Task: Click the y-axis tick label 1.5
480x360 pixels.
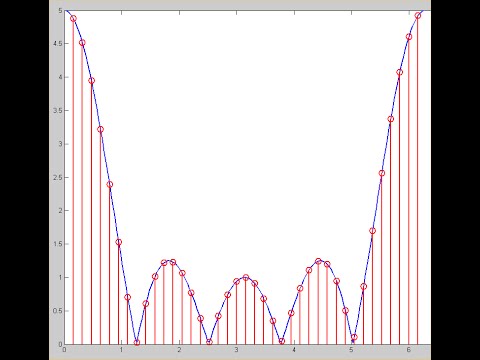Action: click(58, 244)
